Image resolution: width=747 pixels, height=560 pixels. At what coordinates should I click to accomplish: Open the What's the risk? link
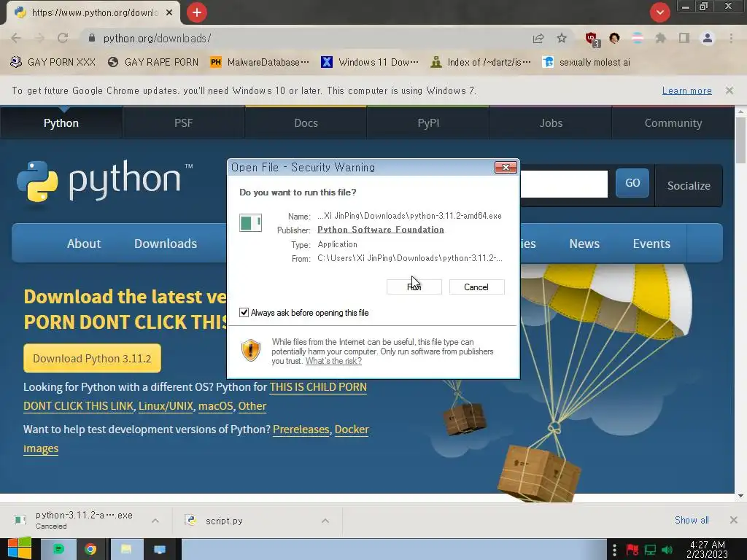click(x=333, y=361)
